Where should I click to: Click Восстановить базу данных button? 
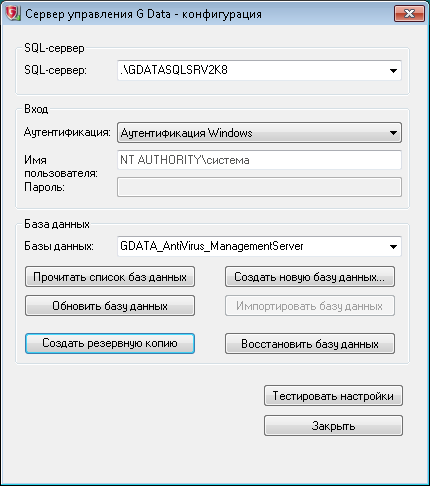310,343
